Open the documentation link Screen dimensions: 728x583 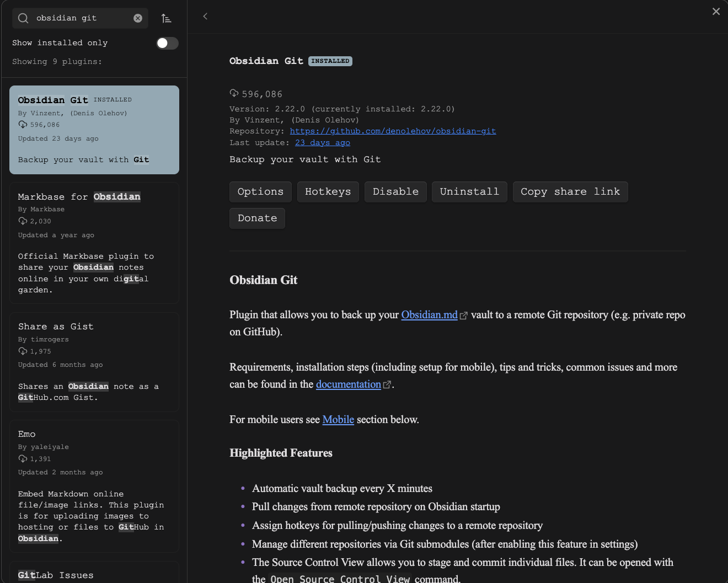tap(349, 384)
